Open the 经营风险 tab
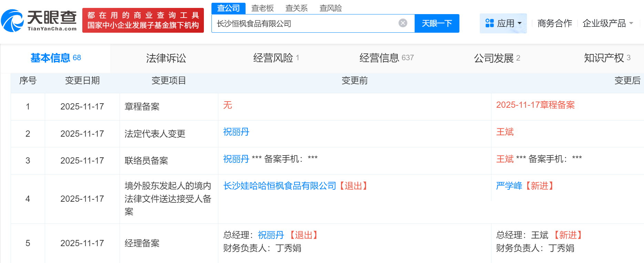The height and width of the screenshot is (263, 644). pyautogui.click(x=276, y=58)
